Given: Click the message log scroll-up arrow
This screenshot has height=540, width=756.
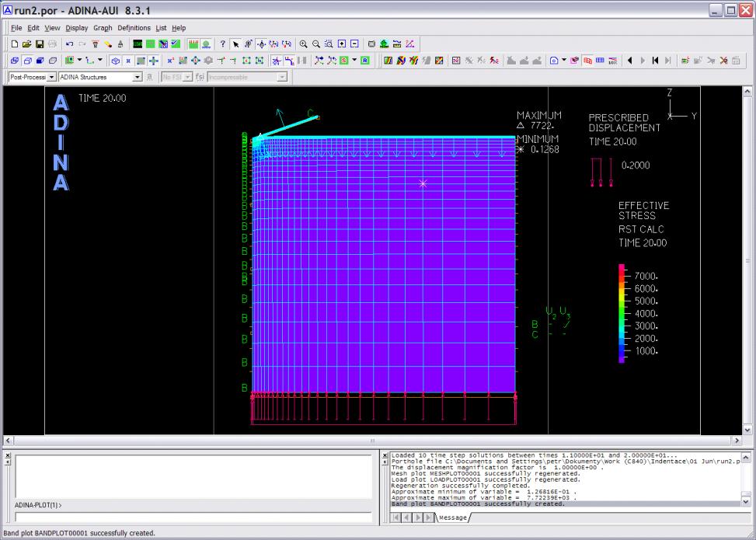Looking at the screenshot, I should pos(746,457).
